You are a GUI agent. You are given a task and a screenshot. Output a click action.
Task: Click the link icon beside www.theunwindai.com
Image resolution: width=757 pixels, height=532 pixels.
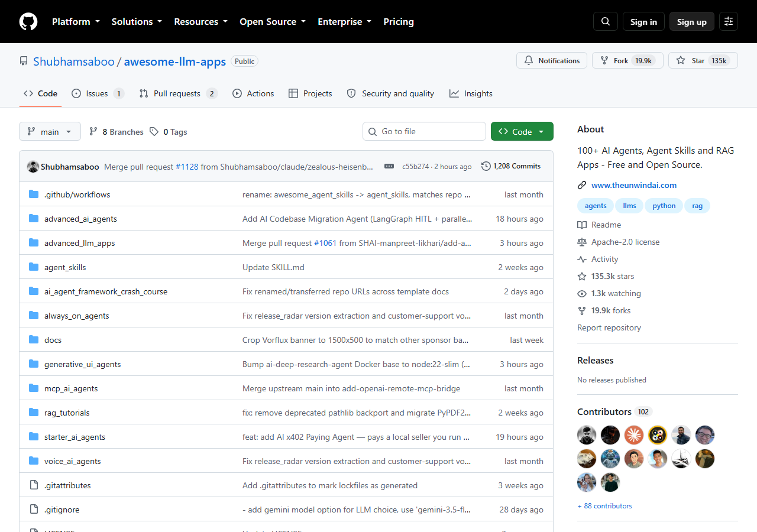click(582, 185)
